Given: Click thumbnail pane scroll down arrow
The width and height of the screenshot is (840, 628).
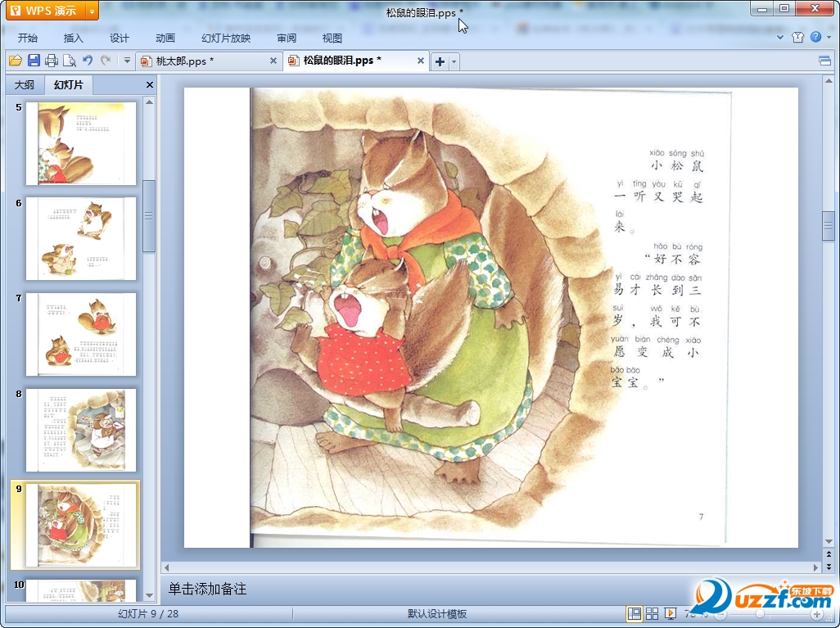Looking at the screenshot, I should click(150, 595).
